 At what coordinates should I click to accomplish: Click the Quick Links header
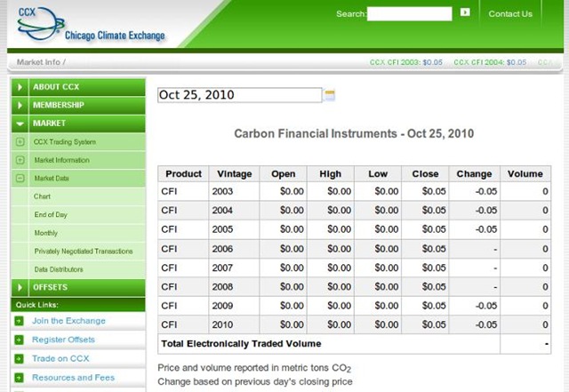click(78, 305)
